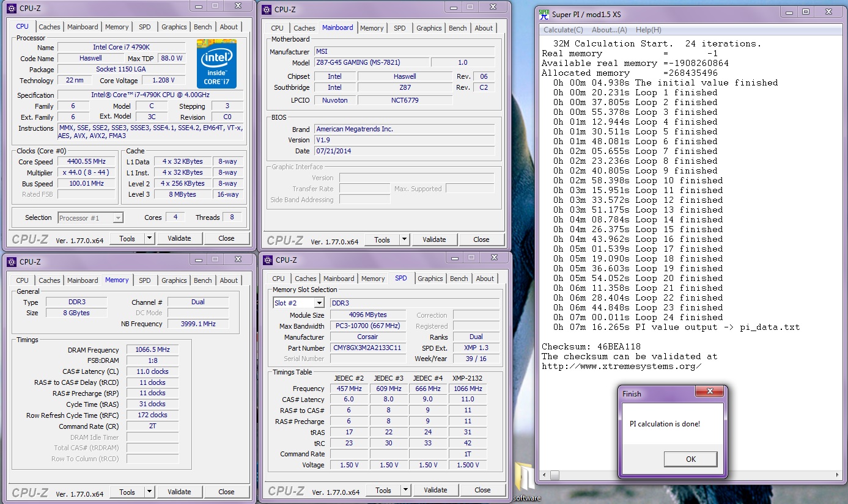848x504 pixels.
Task: Open Calculate(C) menu in Super PI
Action: coord(563,30)
